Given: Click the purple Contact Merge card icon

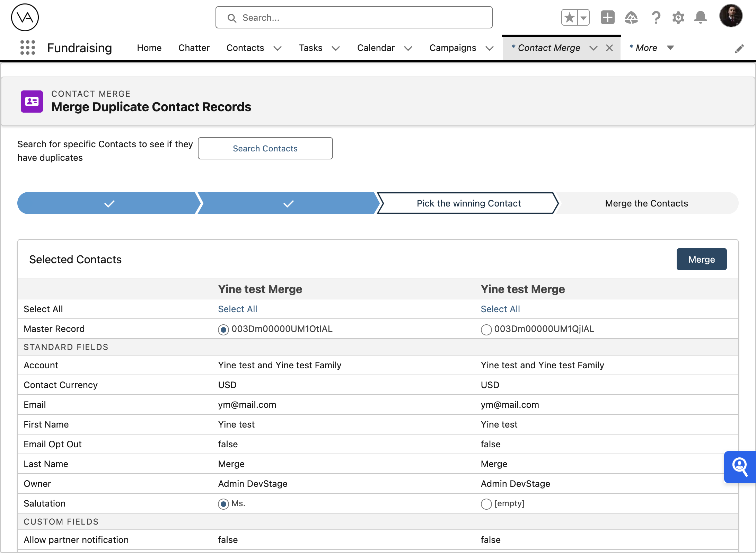Looking at the screenshot, I should coord(32,102).
